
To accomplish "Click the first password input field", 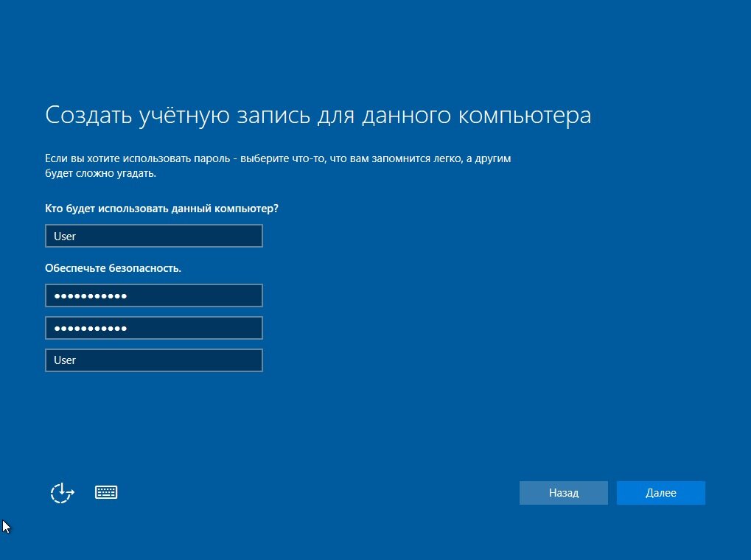I will (153, 295).
